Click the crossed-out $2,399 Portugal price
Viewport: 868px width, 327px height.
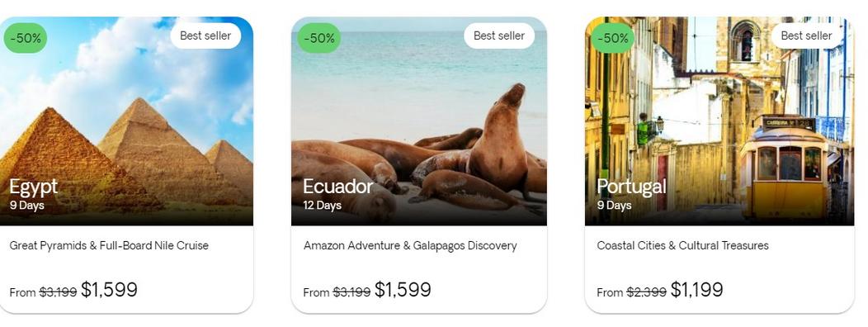pyautogui.click(x=647, y=292)
